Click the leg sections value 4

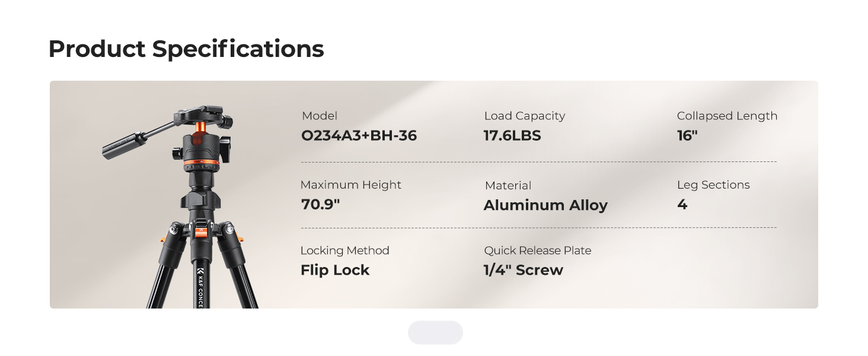click(682, 205)
